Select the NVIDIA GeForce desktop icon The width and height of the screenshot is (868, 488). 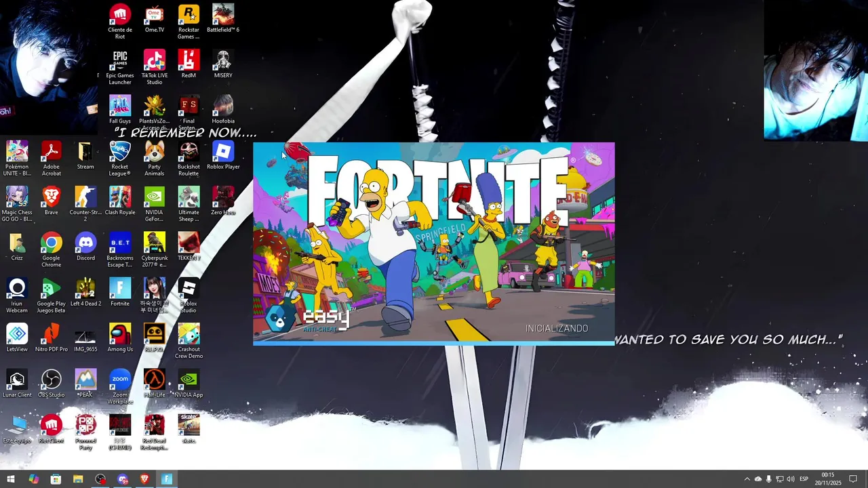point(155,204)
